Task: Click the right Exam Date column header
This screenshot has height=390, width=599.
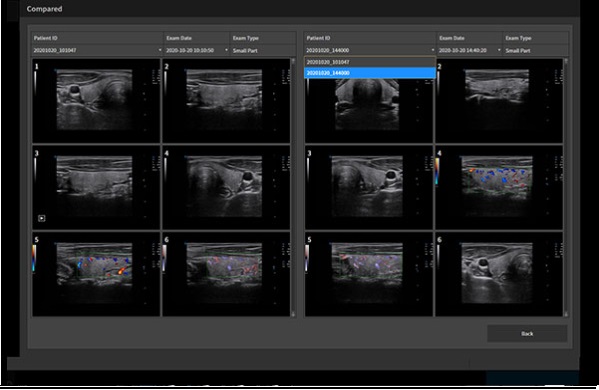Action: [469, 38]
